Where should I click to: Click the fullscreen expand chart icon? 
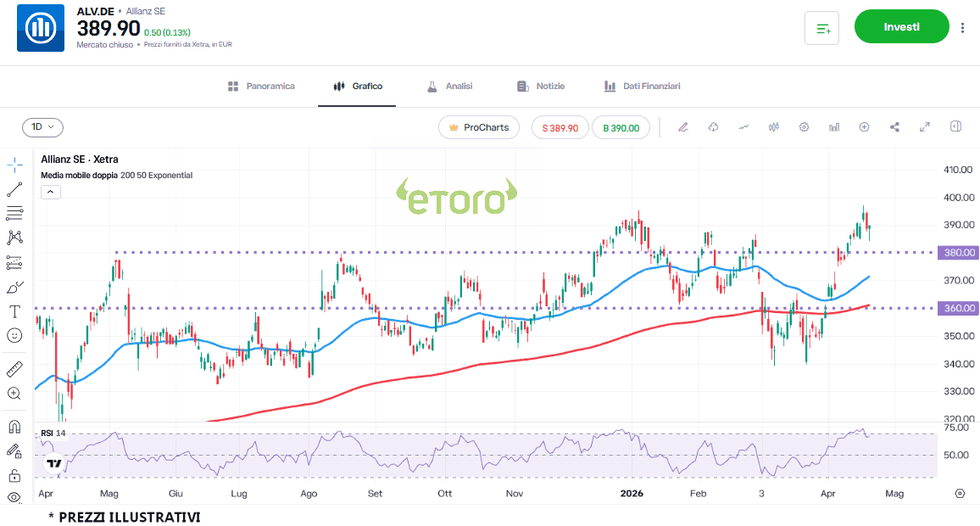click(x=925, y=127)
